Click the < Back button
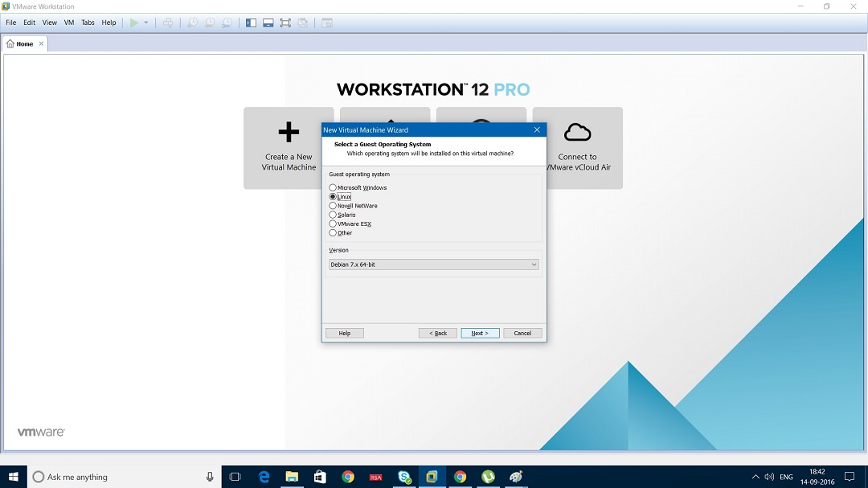The width and height of the screenshot is (868, 488). pyautogui.click(x=438, y=333)
